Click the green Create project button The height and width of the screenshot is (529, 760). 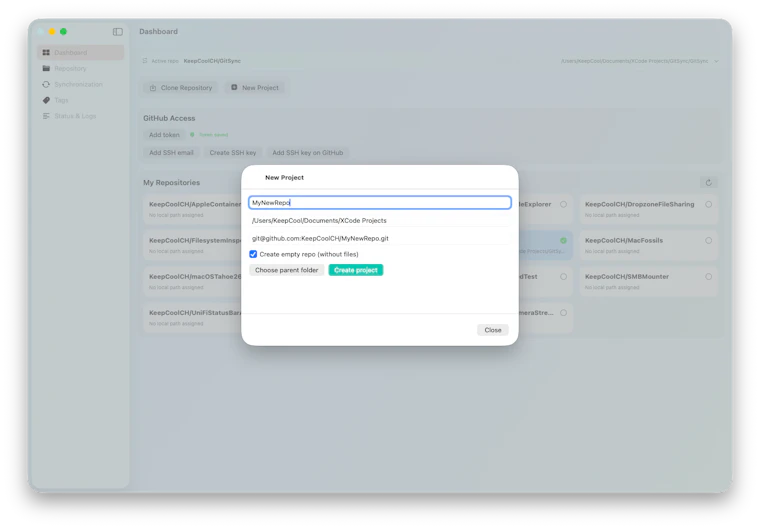356,270
